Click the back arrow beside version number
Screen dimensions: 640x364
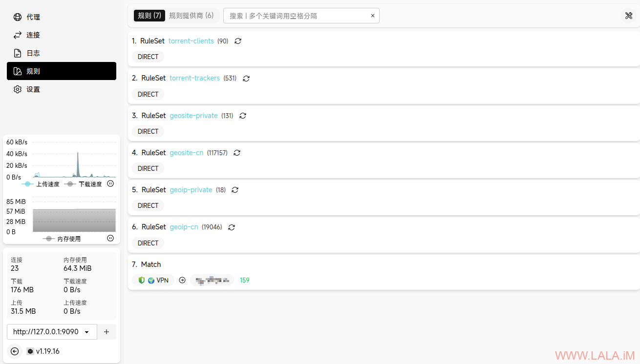[15, 351]
